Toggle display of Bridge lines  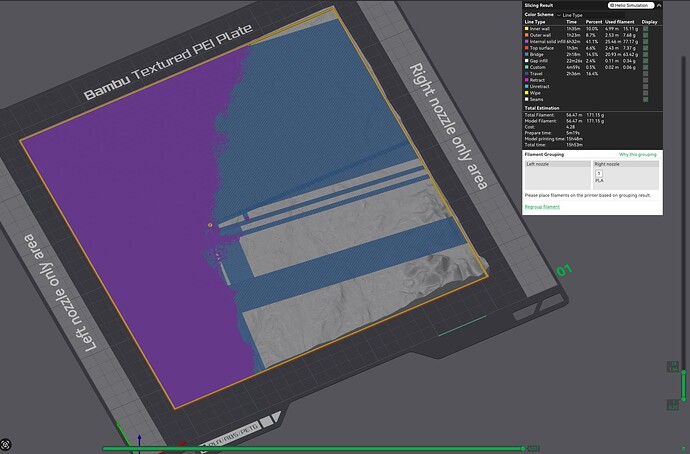646,55
